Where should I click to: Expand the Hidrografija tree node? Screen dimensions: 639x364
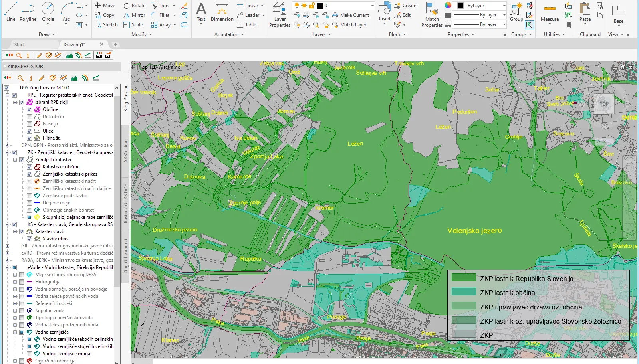[x=15, y=282]
